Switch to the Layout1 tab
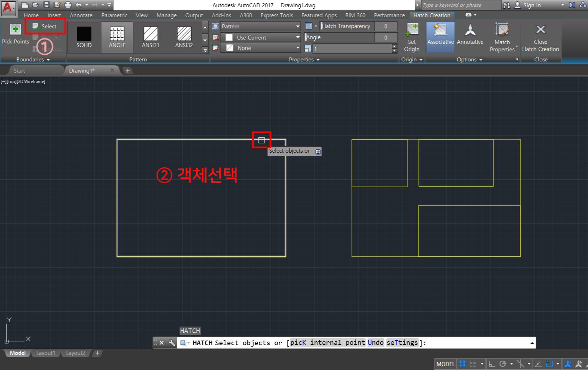The width and height of the screenshot is (588, 370). point(46,353)
